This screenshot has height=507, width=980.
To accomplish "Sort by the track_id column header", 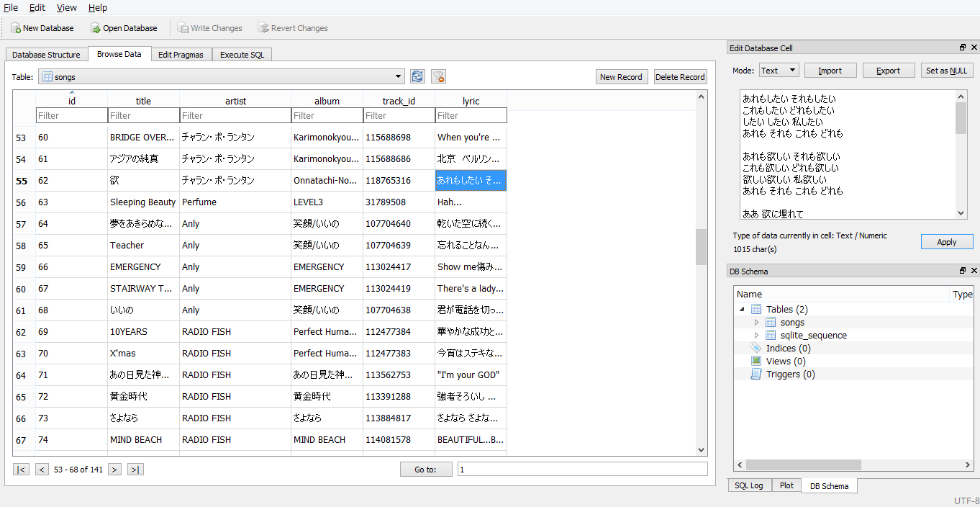I will point(399,101).
